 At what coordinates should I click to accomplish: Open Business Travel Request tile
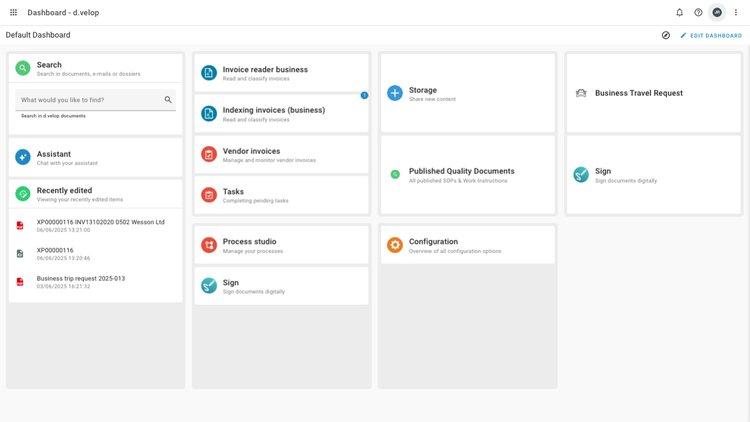point(653,93)
